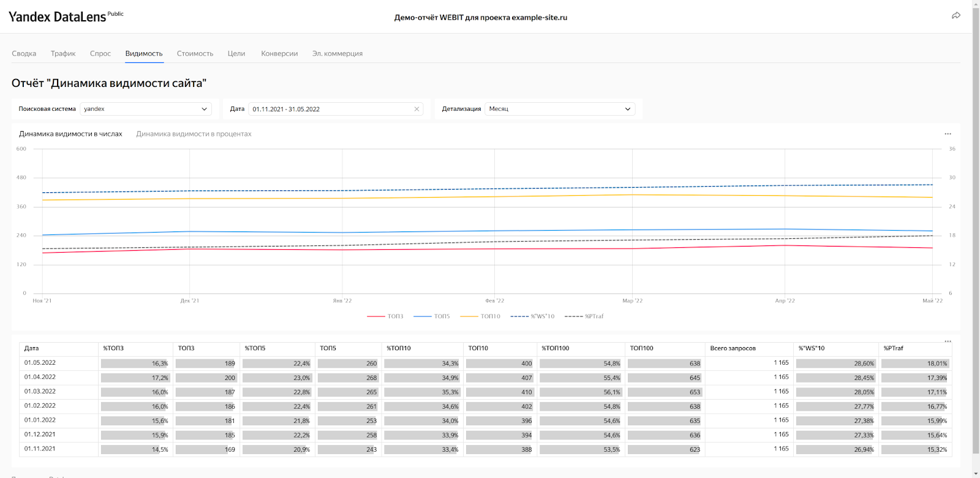980x478 pixels.
Task: Expand the Детализация dropdown arrow
Action: pos(627,109)
